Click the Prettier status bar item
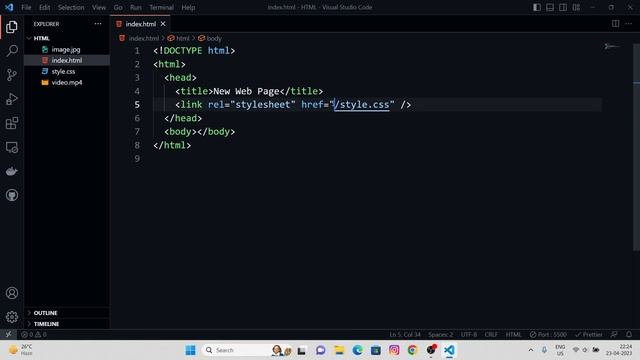The image size is (640, 360). point(589,334)
